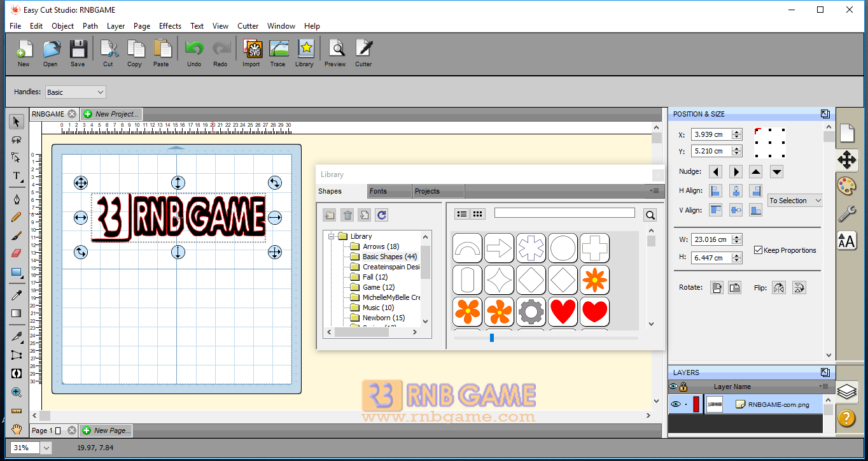
Task: Switch Library to grid thumbnail view
Action: pyautogui.click(x=478, y=215)
